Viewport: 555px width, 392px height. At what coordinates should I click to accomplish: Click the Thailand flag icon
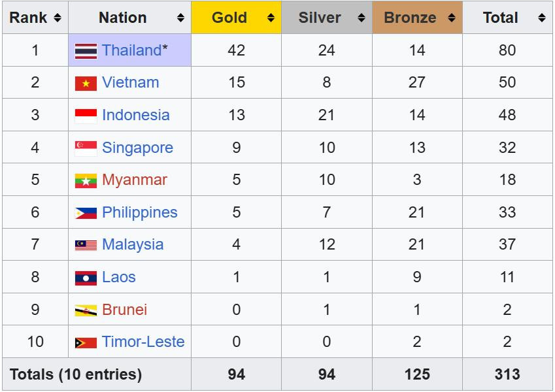(86, 51)
